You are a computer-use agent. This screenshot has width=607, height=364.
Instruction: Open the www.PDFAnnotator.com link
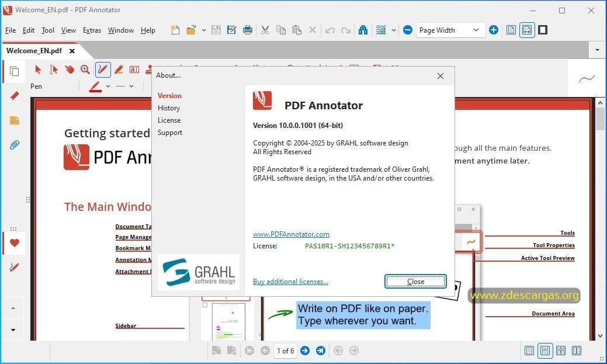(291, 234)
